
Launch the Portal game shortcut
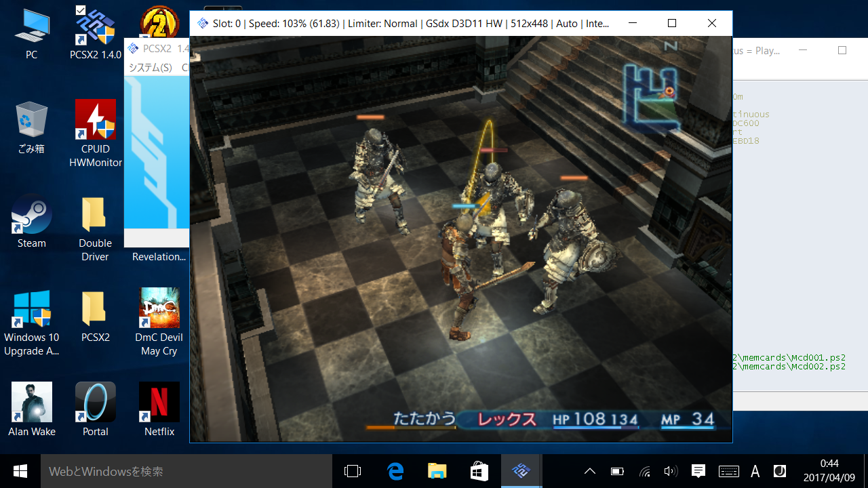pos(95,409)
